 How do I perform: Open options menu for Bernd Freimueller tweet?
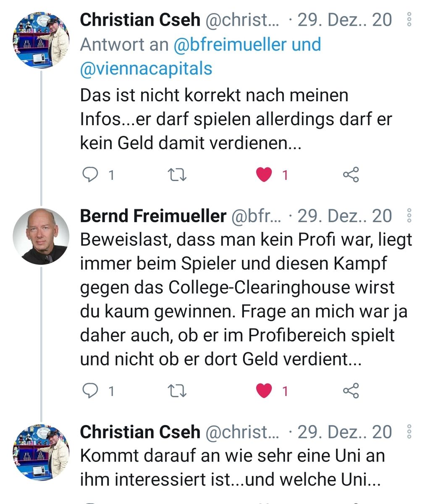[409, 215]
